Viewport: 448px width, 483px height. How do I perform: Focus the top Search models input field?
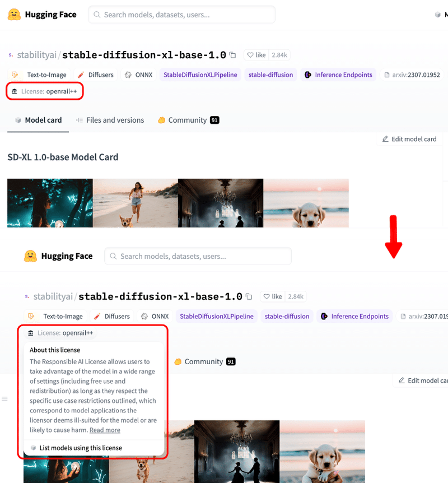click(x=181, y=15)
